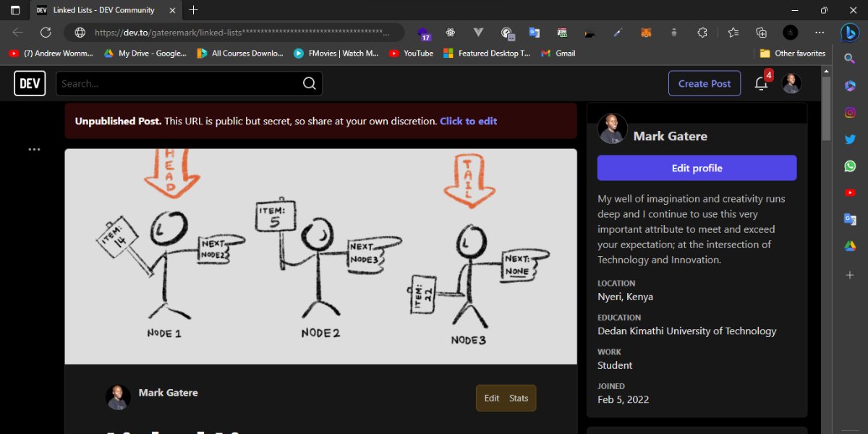
Task: Open the Click to edit link
Action: coord(468,121)
